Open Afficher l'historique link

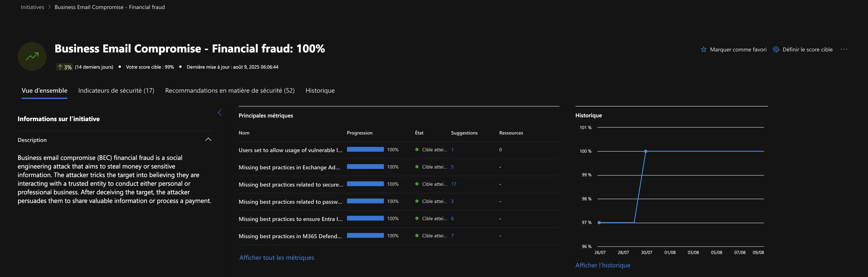602,265
